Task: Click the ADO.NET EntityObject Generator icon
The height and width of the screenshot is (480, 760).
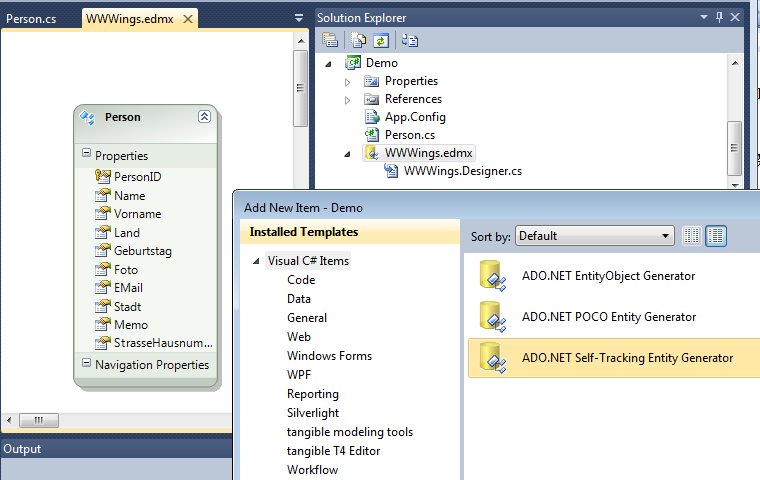Action: [x=491, y=275]
